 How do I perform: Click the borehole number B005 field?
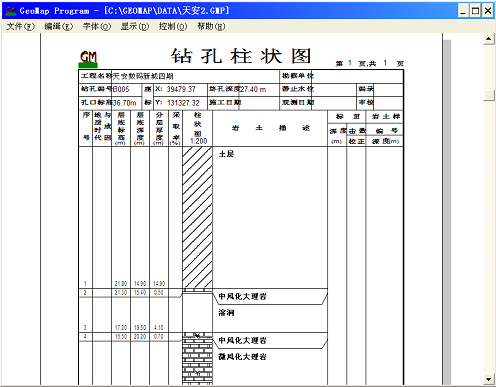click(x=121, y=89)
